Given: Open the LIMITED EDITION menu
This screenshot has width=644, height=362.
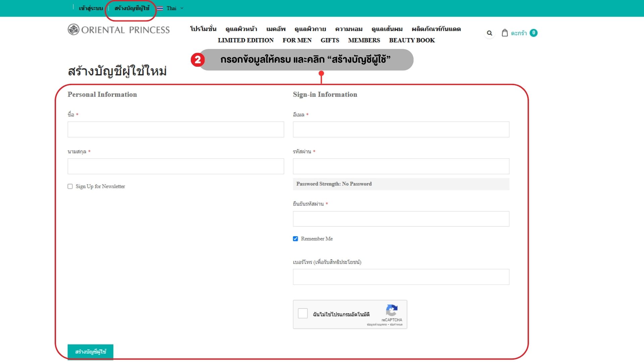Looking at the screenshot, I should coord(246,40).
